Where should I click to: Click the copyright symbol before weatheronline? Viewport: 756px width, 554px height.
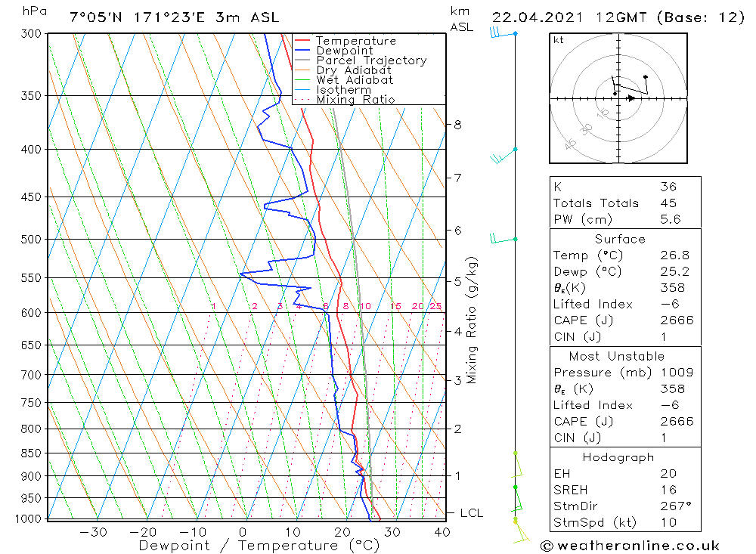pyautogui.click(x=547, y=546)
